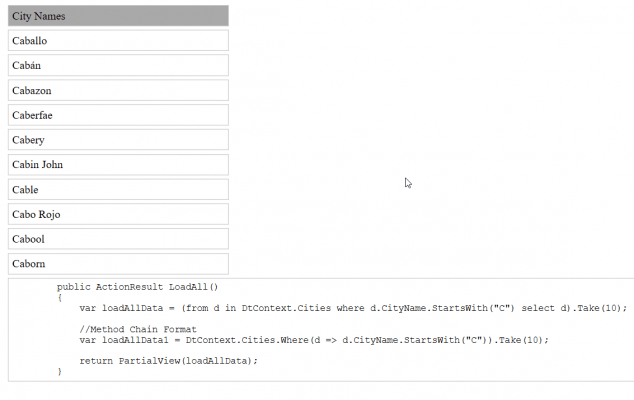Viewport: 634px width, 400px height.
Task: Click the '//Method Chain Format' comment line
Action: point(138,329)
